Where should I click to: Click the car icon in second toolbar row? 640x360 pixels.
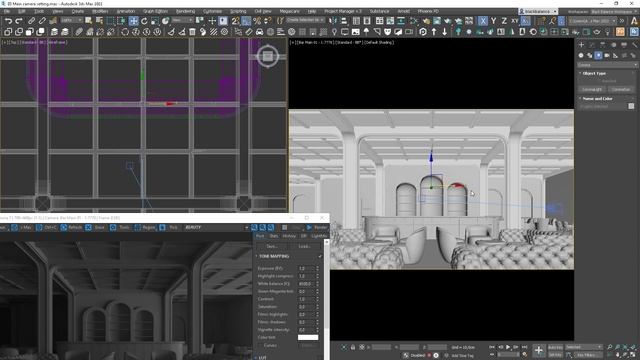tap(260, 31)
